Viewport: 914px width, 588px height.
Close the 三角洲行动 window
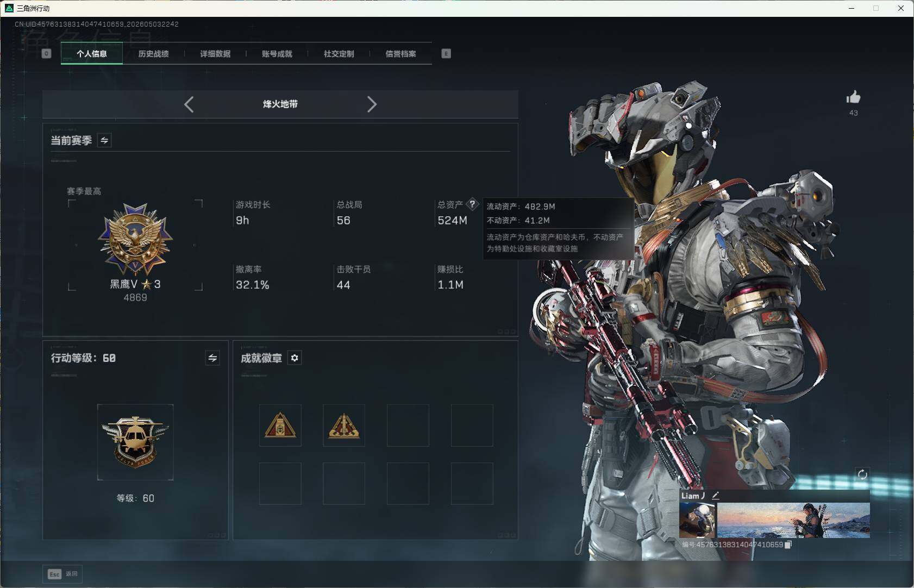(x=901, y=8)
